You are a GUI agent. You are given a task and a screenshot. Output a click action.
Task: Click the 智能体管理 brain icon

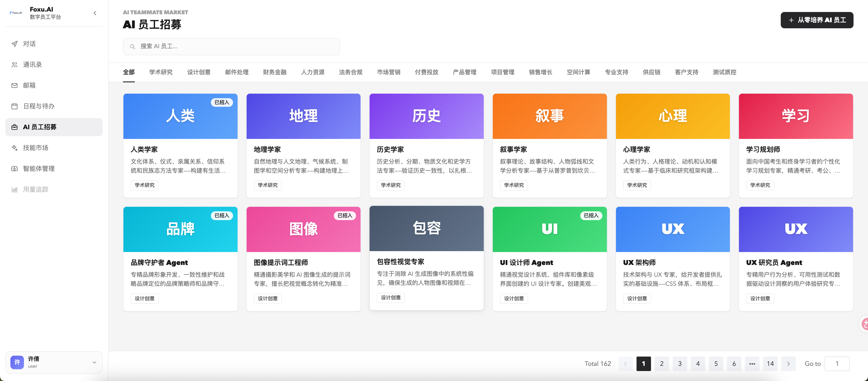[14, 169]
